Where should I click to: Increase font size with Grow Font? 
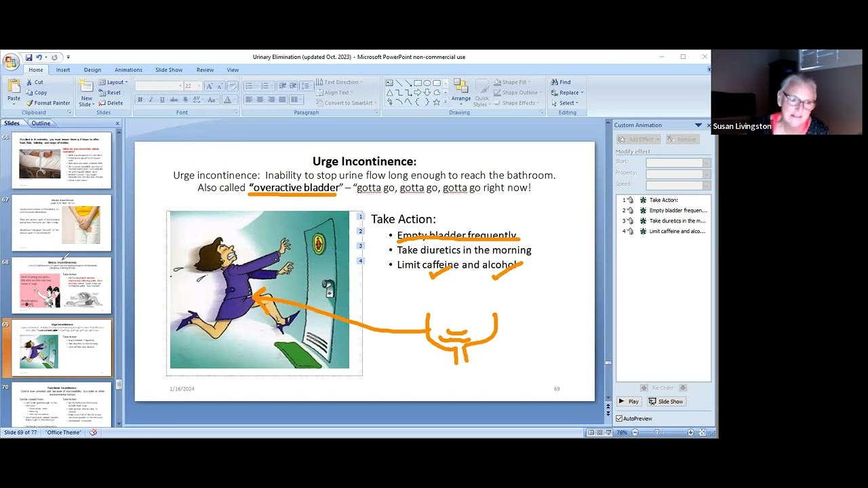(210, 86)
